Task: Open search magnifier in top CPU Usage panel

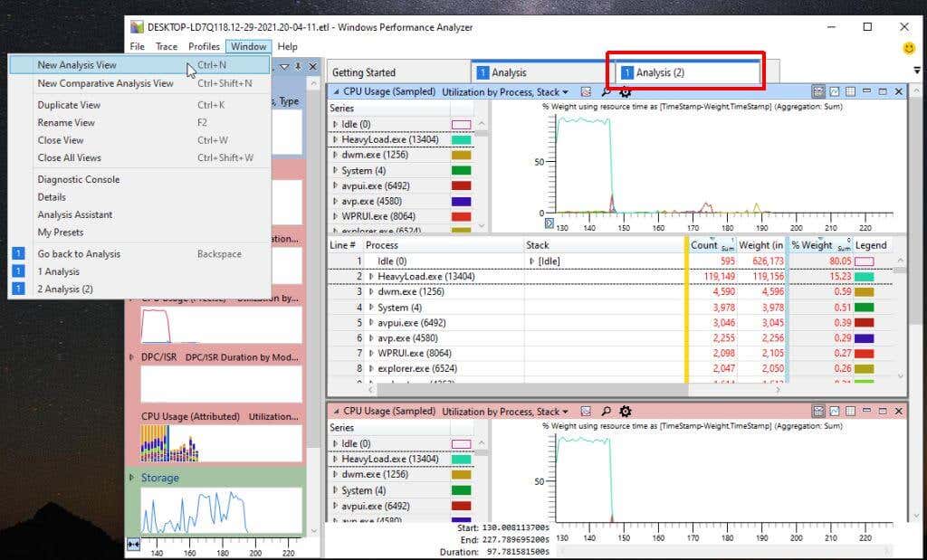Action: click(x=605, y=91)
